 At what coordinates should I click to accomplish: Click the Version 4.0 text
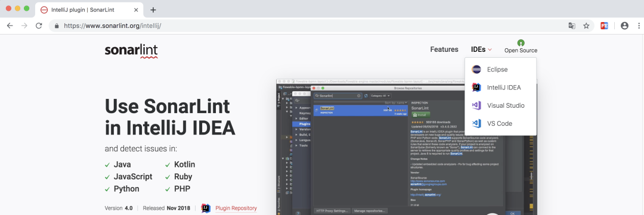[x=119, y=208]
